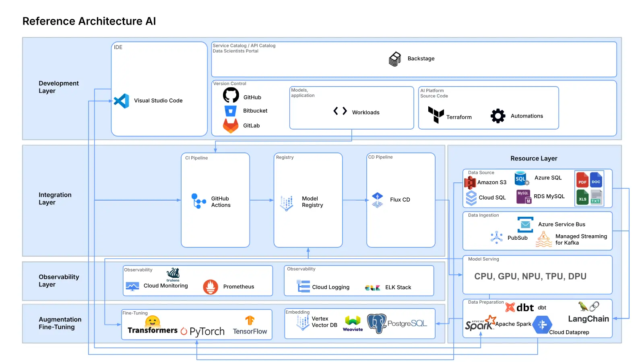Click the Model Registry label
This screenshot has width=644, height=362.
(312, 202)
